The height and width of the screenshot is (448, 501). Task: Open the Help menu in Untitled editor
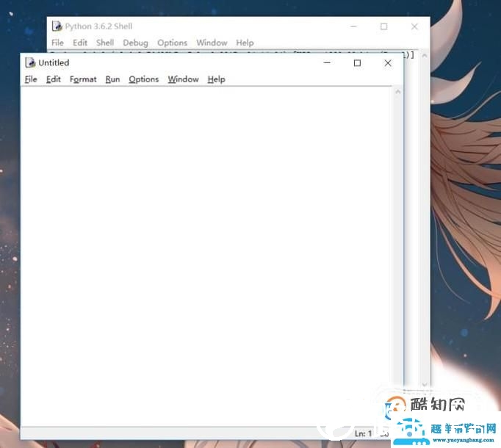tap(216, 79)
